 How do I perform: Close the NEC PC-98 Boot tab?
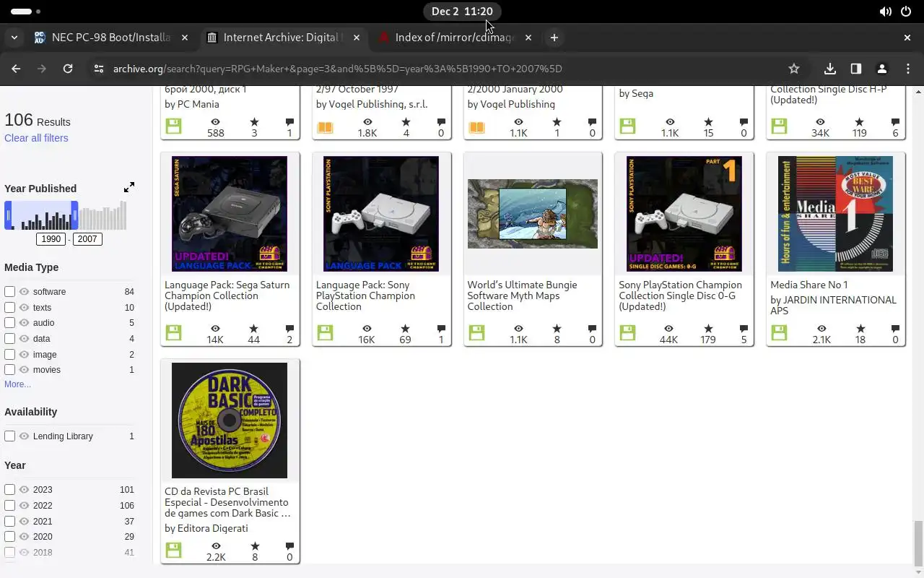coord(185,38)
